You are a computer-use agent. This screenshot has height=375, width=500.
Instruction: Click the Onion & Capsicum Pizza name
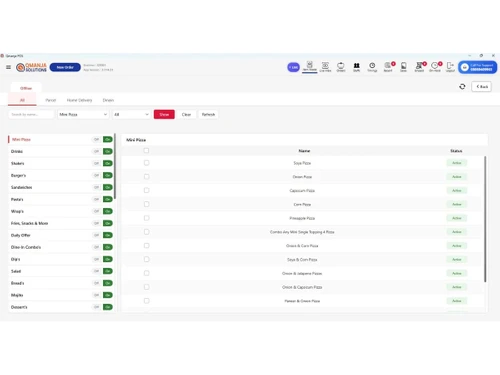coord(302,287)
